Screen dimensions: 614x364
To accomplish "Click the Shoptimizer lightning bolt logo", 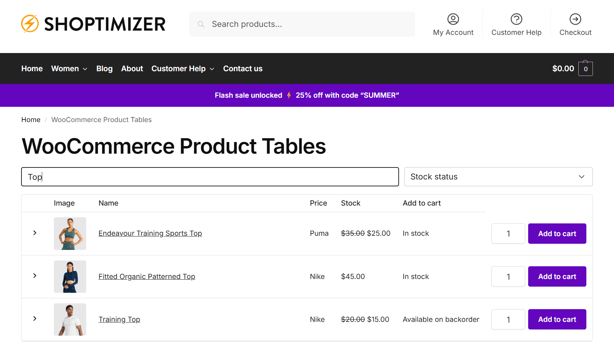I will coord(31,24).
